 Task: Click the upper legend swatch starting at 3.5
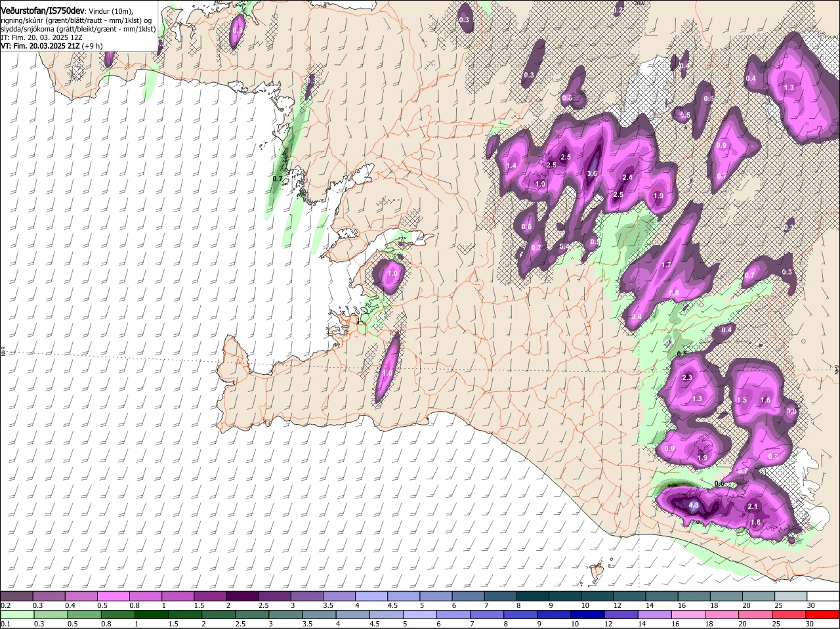click(339, 596)
